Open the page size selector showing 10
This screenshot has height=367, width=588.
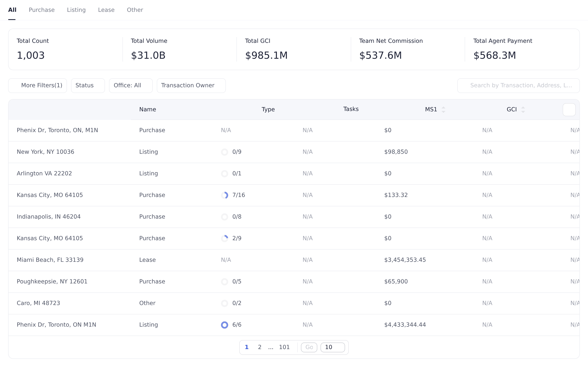[x=333, y=347]
